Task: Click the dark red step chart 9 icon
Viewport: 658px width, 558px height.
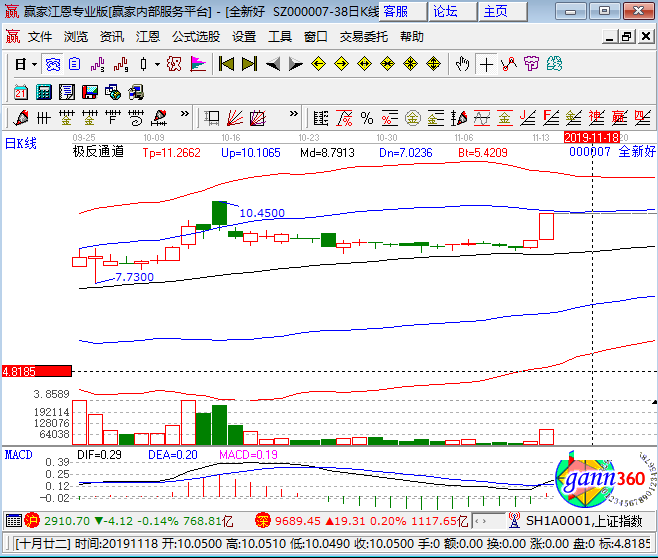Action: (x=121, y=65)
